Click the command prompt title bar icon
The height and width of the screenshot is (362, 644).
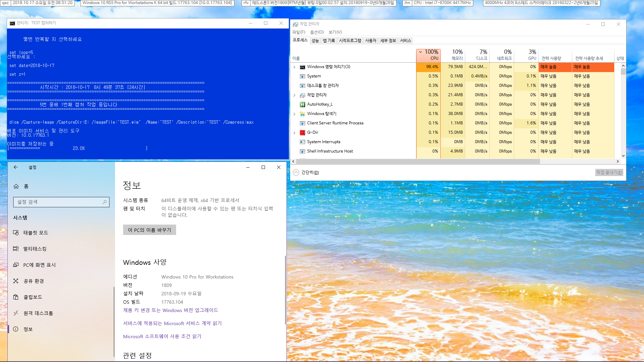click(12, 23)
